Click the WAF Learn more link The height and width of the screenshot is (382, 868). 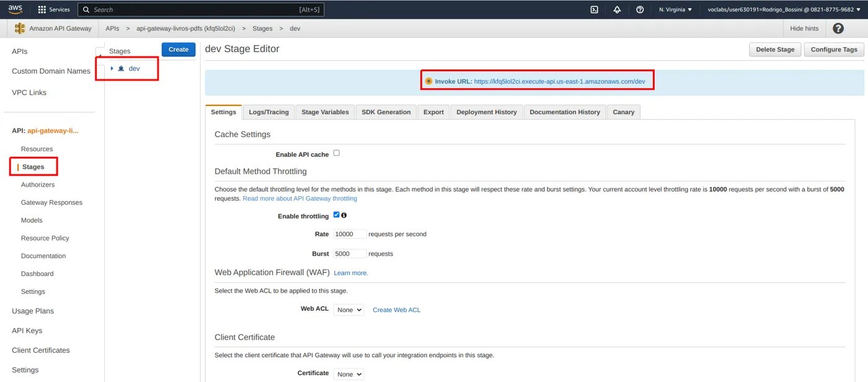(351, 273)
